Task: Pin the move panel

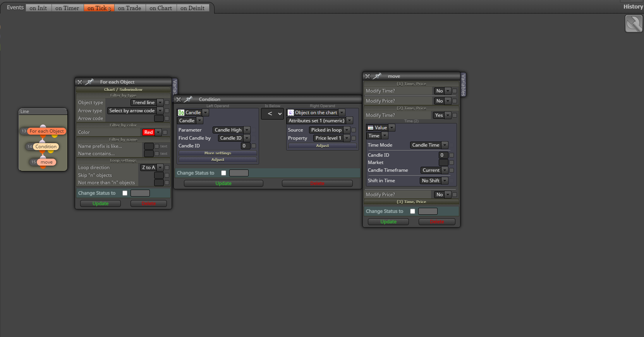Action: coord(377,76)
